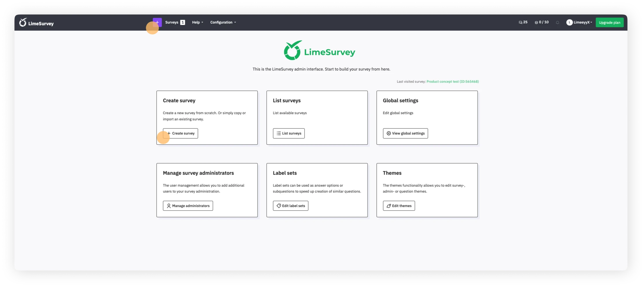Click the list icon inside List surveys button
This screenshot has width=644, height=287.
click(278, 133)
